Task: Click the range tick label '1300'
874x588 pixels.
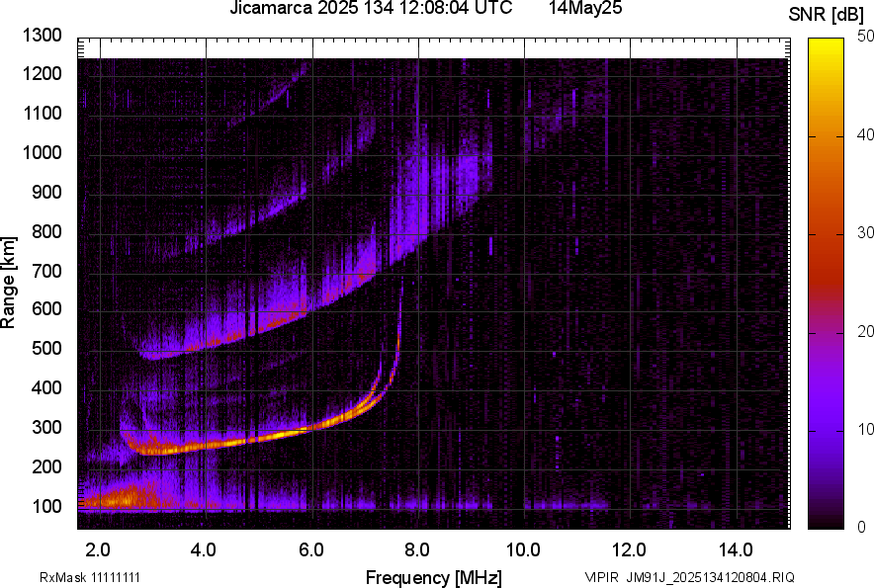Action: [x=42, y=36]
